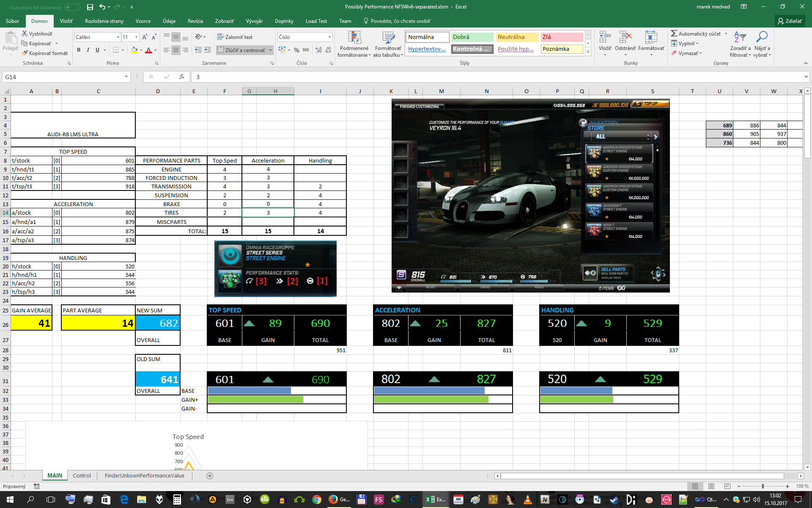
Task: Open the font size dropdown
Action: click(136, 37)
